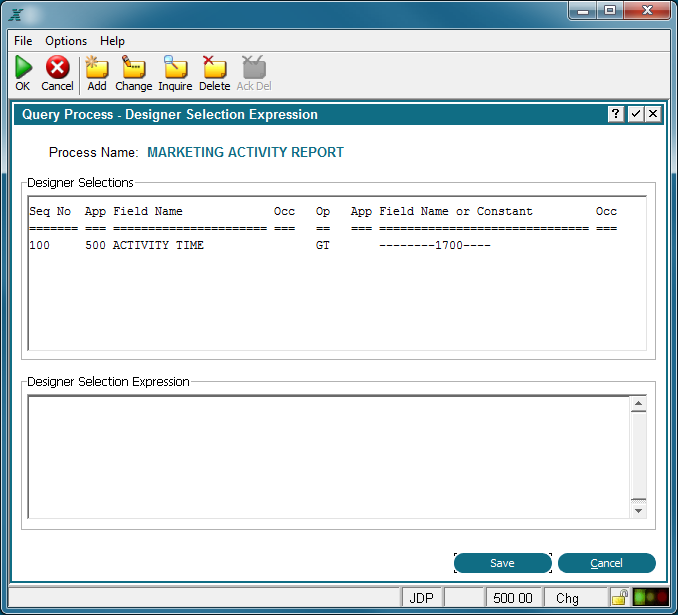Viewport: 678px width, 615px height.
Task: Click the application X logo in title bar
Action: (16, 15)
